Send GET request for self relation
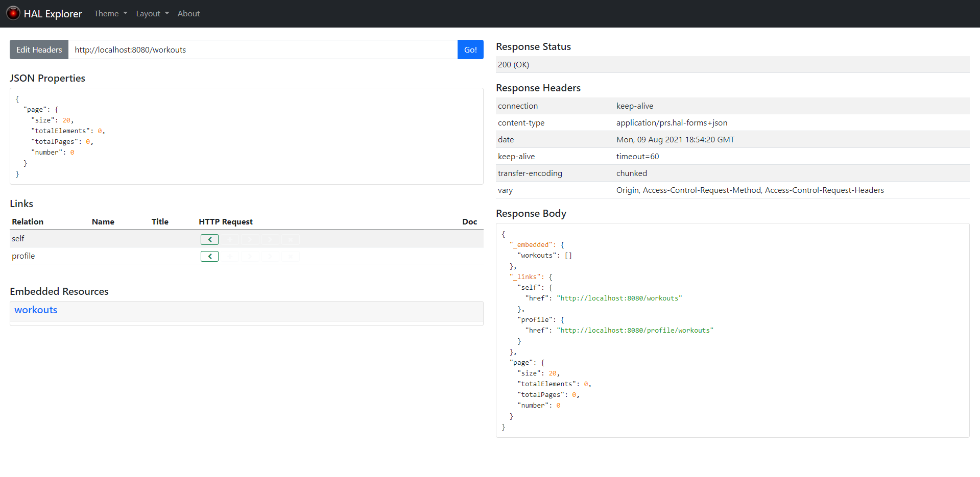The image size is (980, 477). (x=209, y=239)
